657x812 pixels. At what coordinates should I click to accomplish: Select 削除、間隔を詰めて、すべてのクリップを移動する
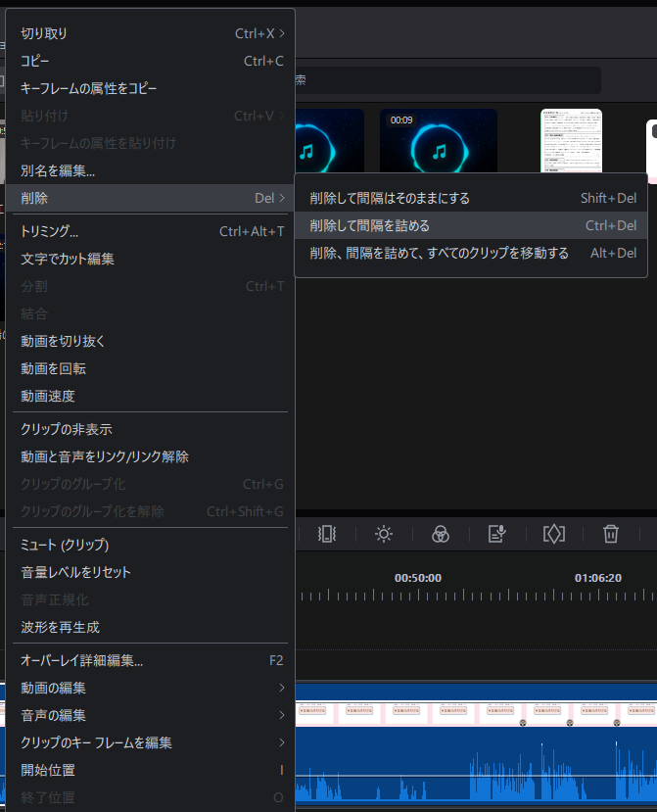click(439, 253)
